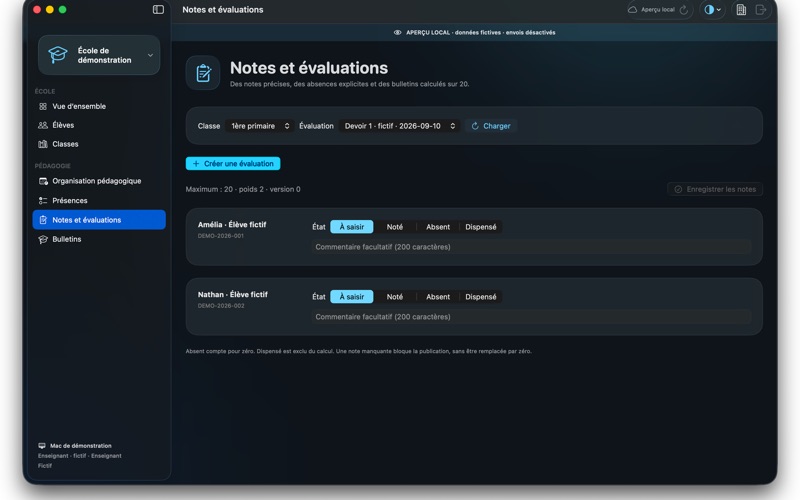The width and height of the screenshot is (800, 500).
Task: Open Vue d'ensemble in the sidebar
Action: tap(98, 106)
